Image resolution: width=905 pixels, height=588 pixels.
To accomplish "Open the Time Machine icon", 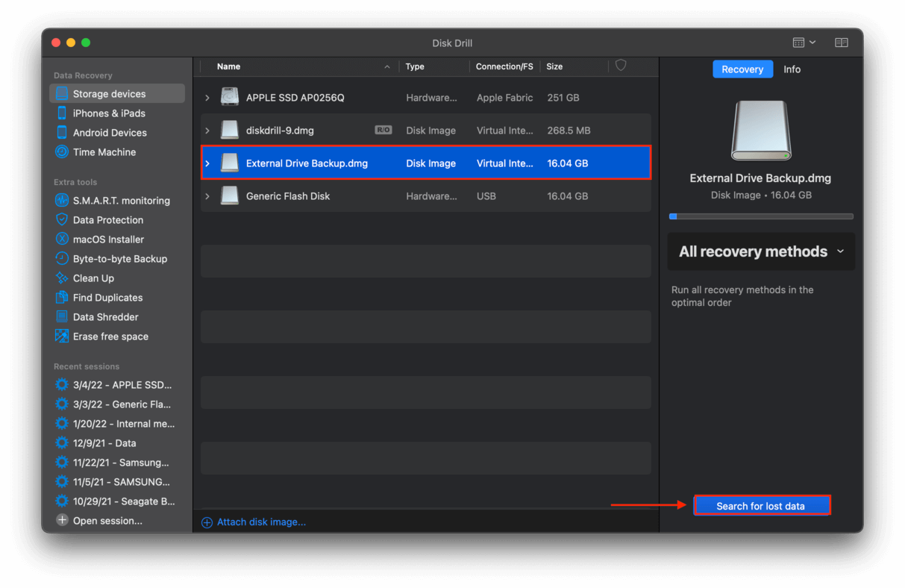I will click(x=62, y=152).
